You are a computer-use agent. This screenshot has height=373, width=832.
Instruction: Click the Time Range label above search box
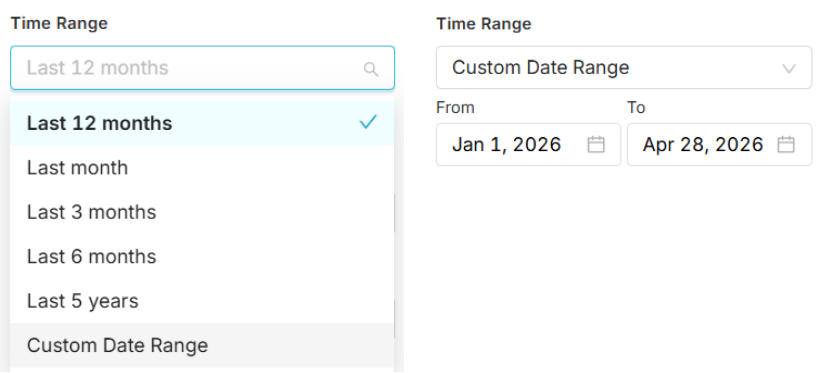click(x=59, y=23)
